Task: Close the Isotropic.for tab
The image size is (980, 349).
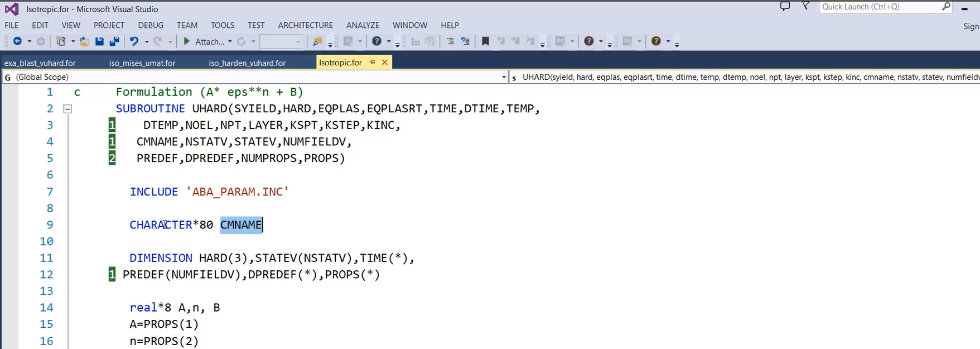Action: coord(384,63)
